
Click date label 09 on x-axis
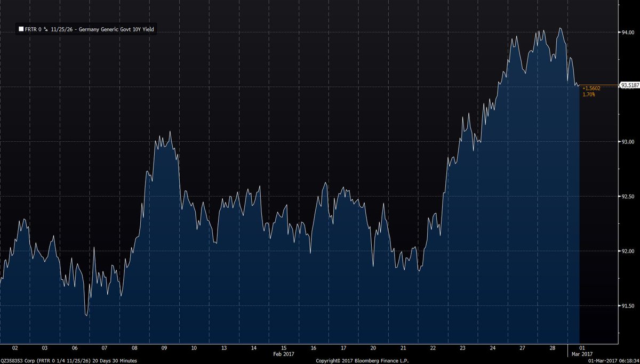(164, 347)
